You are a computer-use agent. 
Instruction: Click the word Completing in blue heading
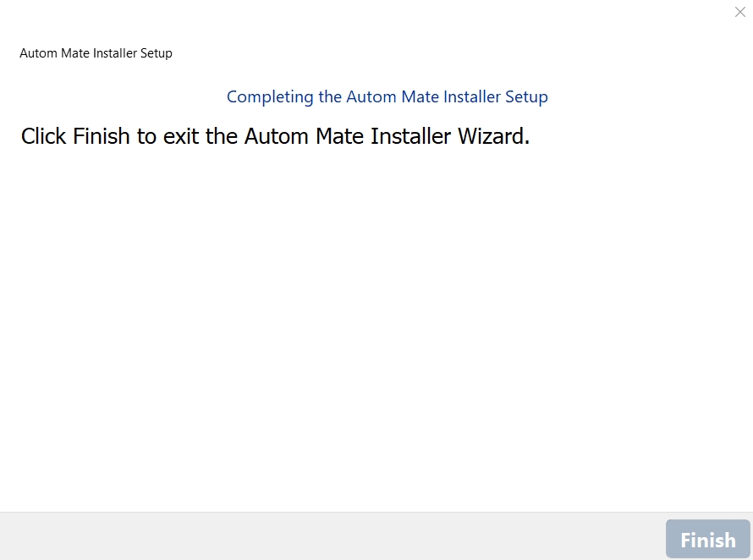[270, 97]
